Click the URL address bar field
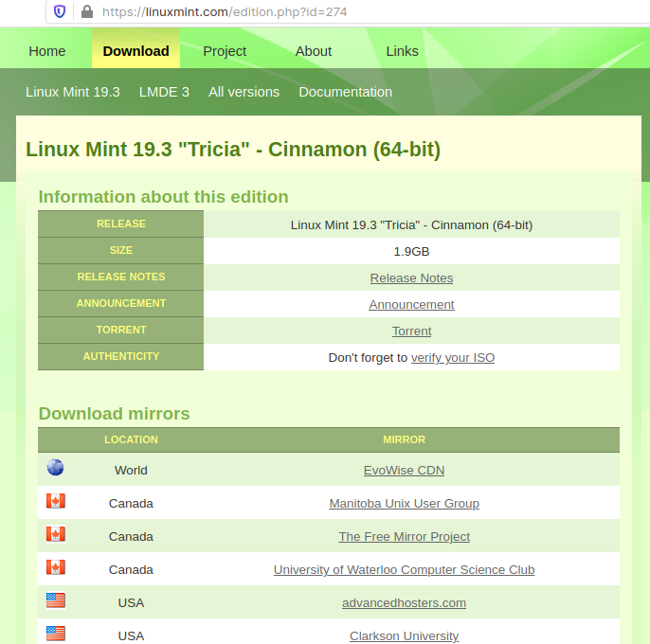The image size is (650, 644). (349, 11)
